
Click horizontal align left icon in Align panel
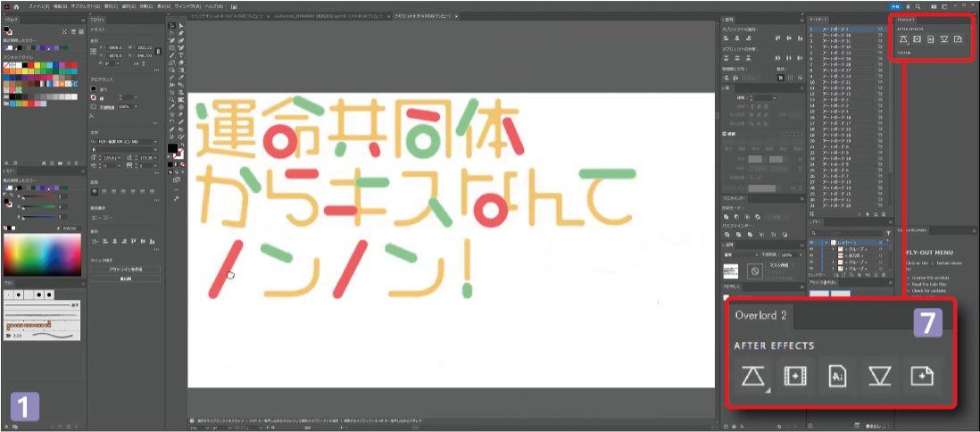(x=727, y=38)
